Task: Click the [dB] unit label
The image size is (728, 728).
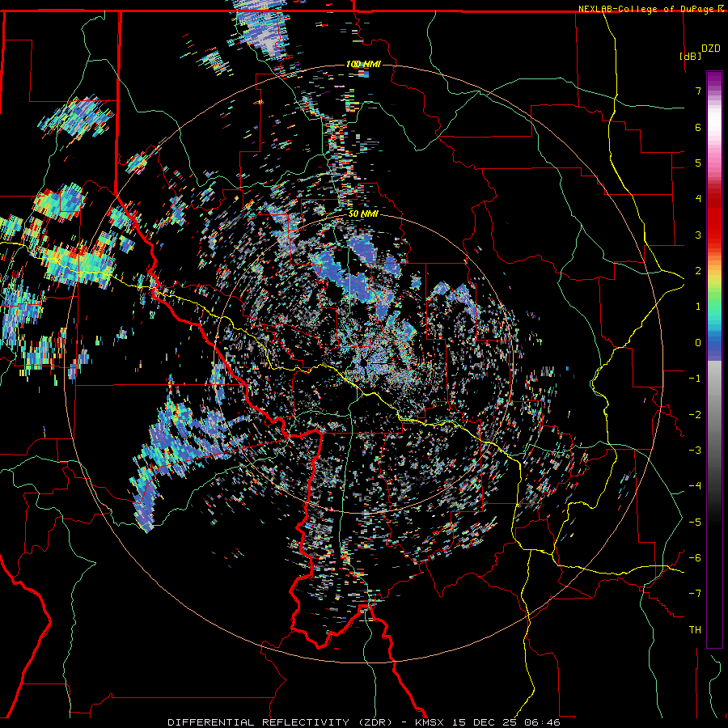Action: point(691,56)
